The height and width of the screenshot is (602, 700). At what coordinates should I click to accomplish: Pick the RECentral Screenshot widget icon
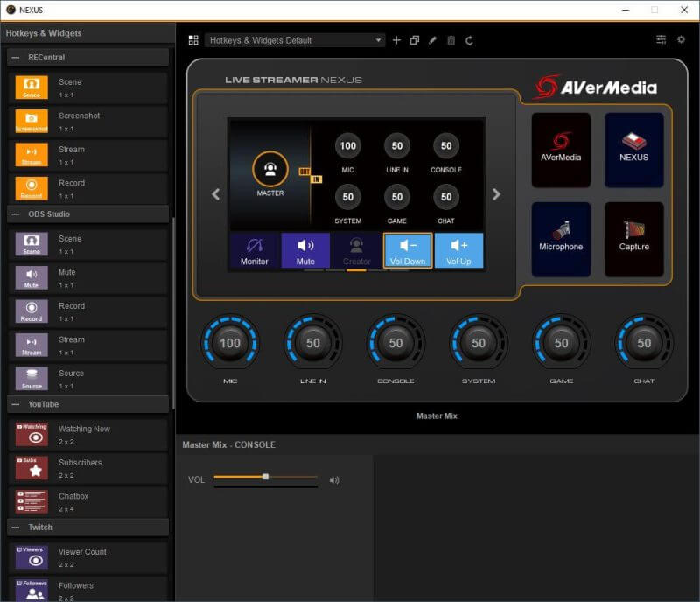point(31,121)
